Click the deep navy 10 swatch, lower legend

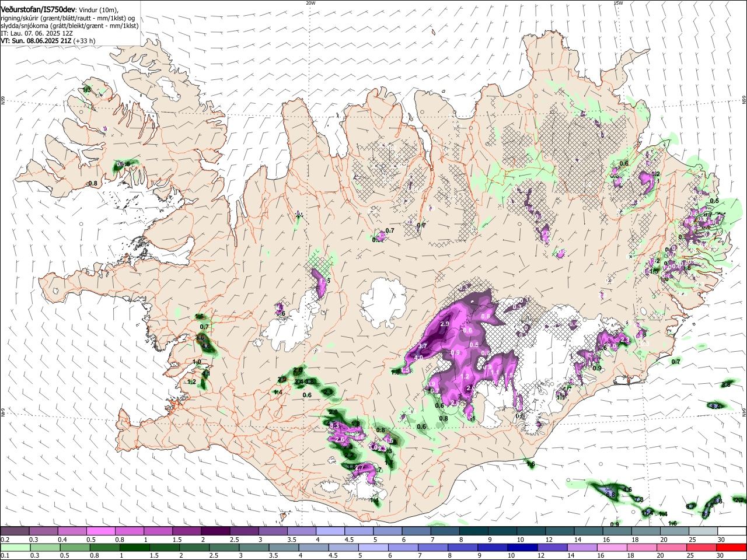coord(522,547)
